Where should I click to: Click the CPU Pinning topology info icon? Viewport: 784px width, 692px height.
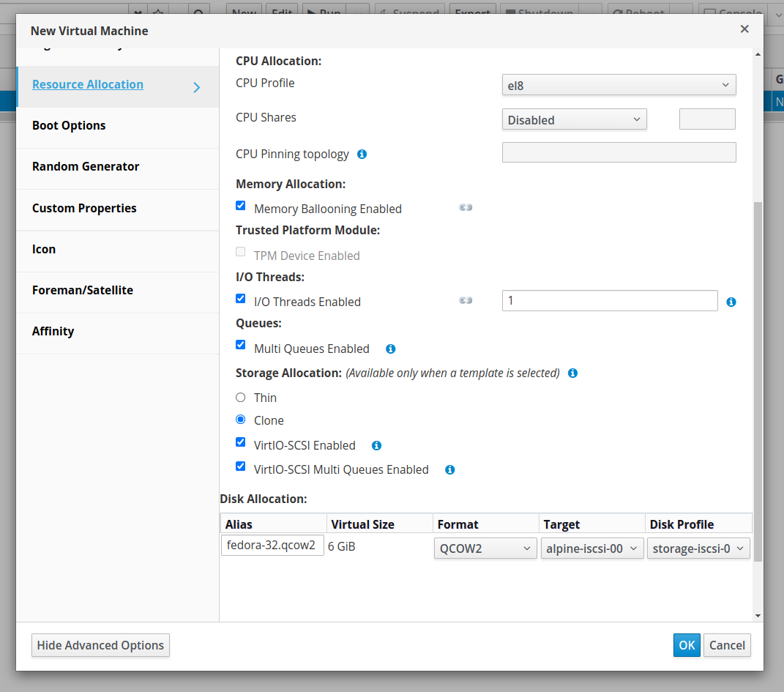click(x=362, y=155)
